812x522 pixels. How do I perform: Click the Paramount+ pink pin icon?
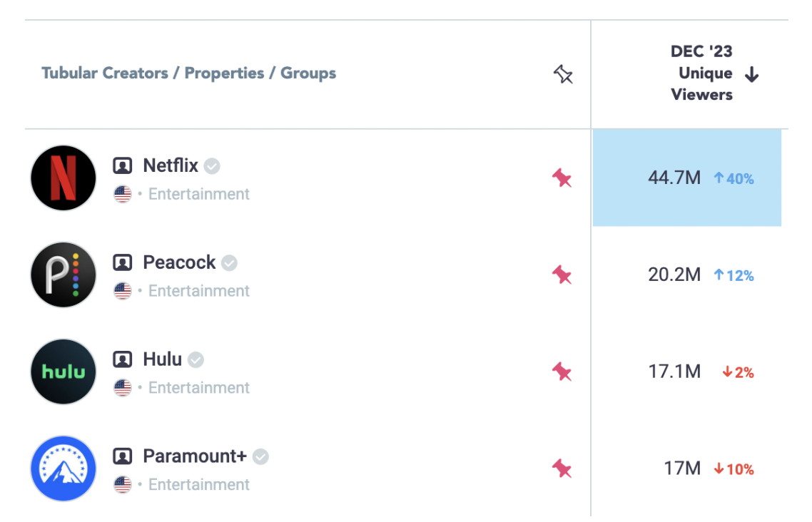(x=562, y=469)
